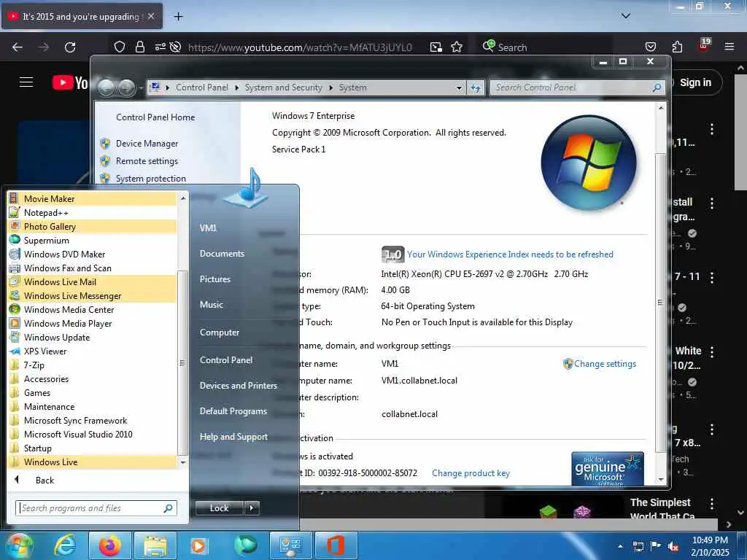Open Windows Media Center
The width and height of the screenshot is (747, 560).
point(92,309)
